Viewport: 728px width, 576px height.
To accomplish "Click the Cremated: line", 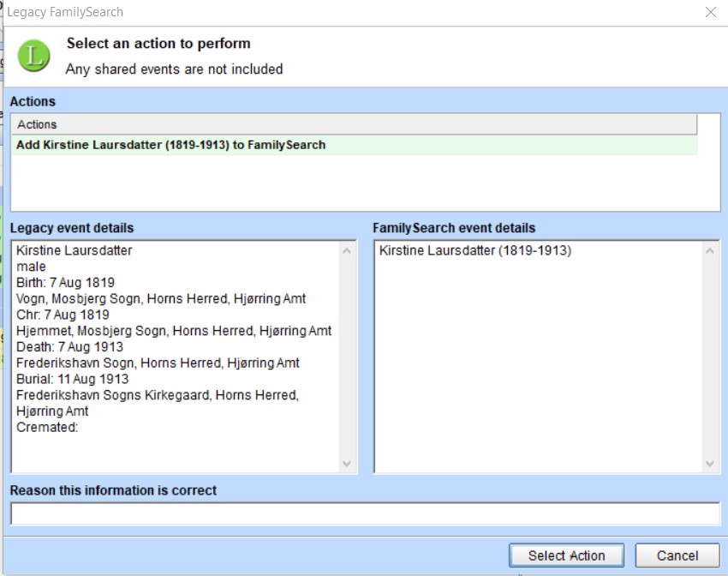I will (47, 428).
